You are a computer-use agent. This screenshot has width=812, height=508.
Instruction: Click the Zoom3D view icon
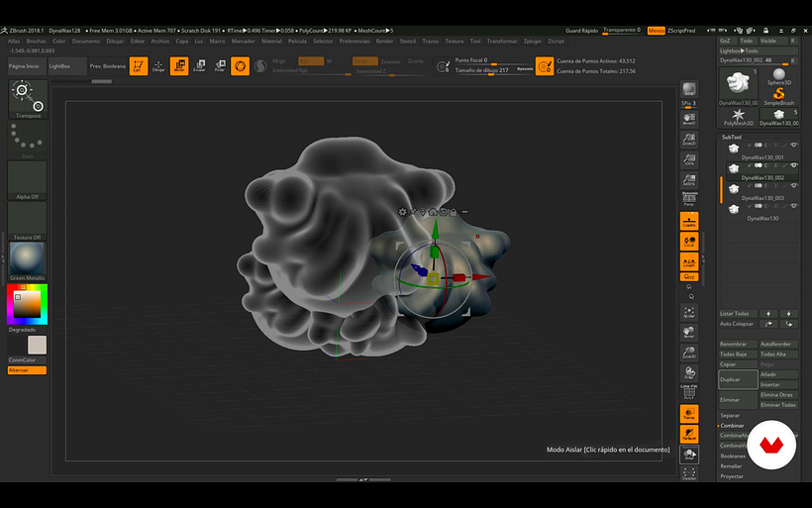tap(689, 353)
